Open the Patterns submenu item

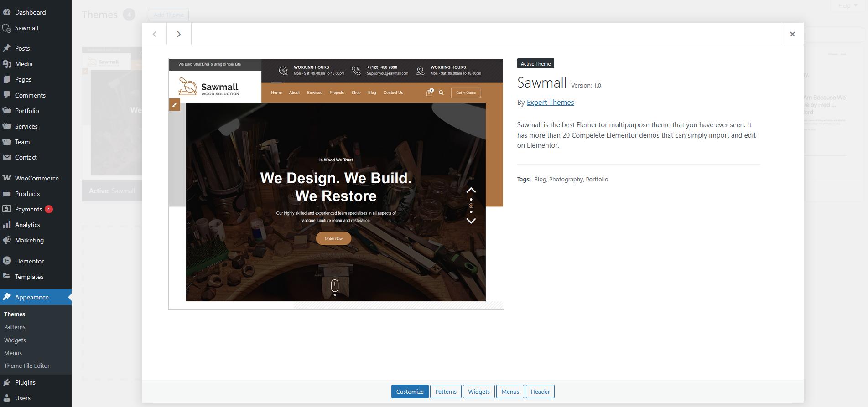[x=15, y=327]
